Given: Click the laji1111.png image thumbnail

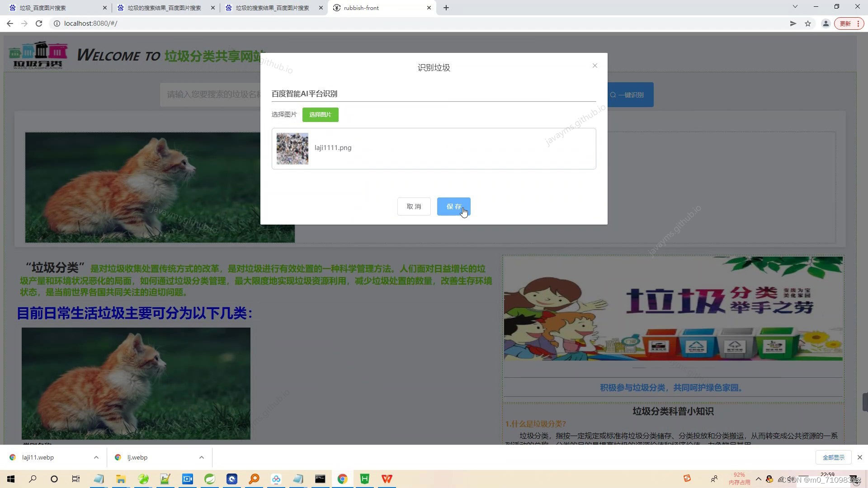Looking at the screenshot, I should click(x=292, y=149).
